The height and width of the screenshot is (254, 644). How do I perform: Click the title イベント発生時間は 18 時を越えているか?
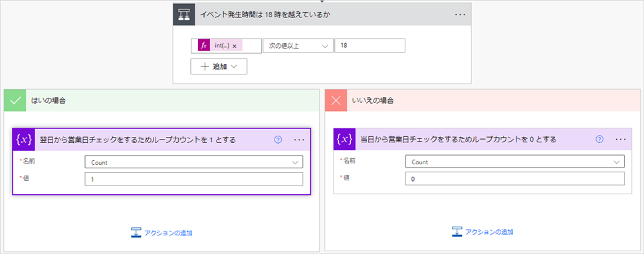tap(265, 15)
